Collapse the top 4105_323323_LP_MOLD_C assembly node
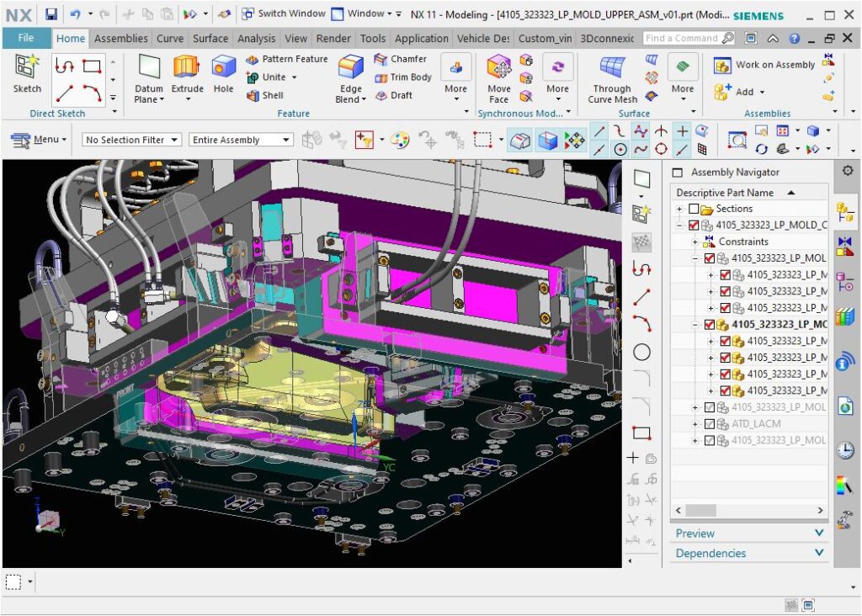 [679, 226]
